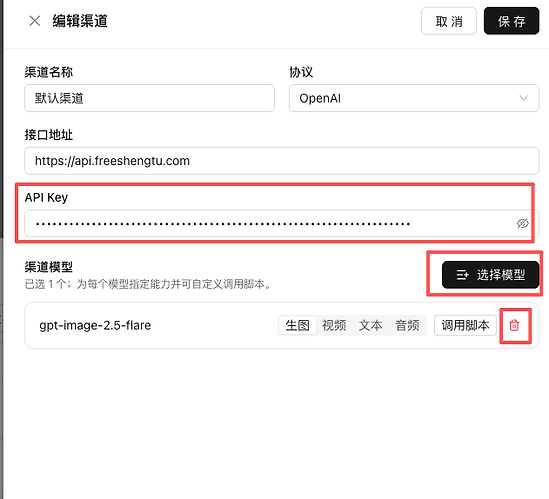The width and height of the screenshot is (549, 499).
Task: Click the 渠道名称 label
Action: point(49,72)
